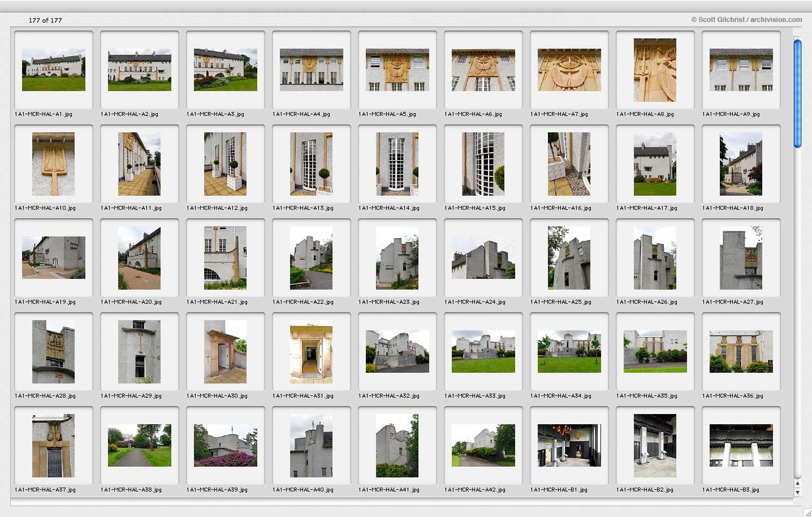Pick thumbnail 1A1-MCR-HAL-A6.jpg
Image resolution: width=812 pixels, height=517 pixels.
483,70
